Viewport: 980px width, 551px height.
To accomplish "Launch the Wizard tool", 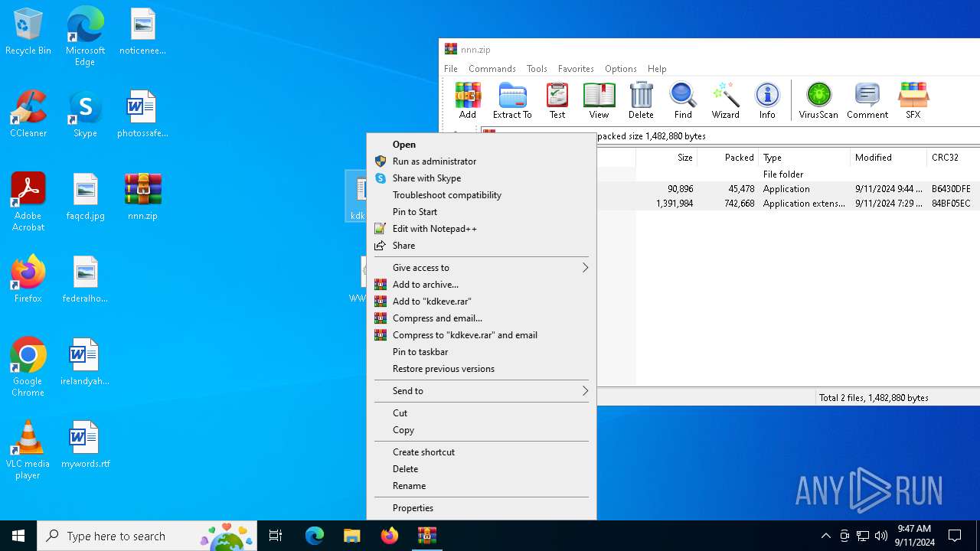I will point(725,100).
